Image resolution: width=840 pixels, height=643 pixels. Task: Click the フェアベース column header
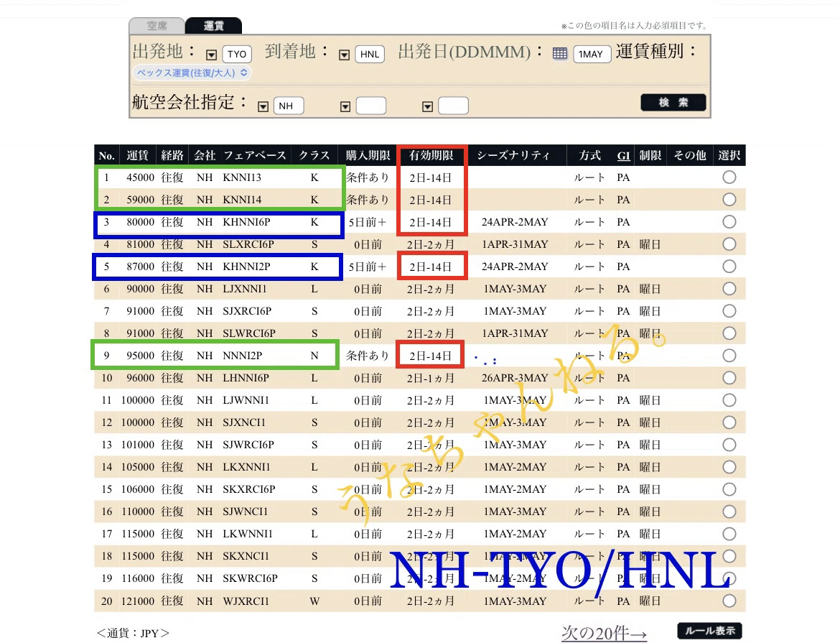pyautogui.click(x=255, y=155)
